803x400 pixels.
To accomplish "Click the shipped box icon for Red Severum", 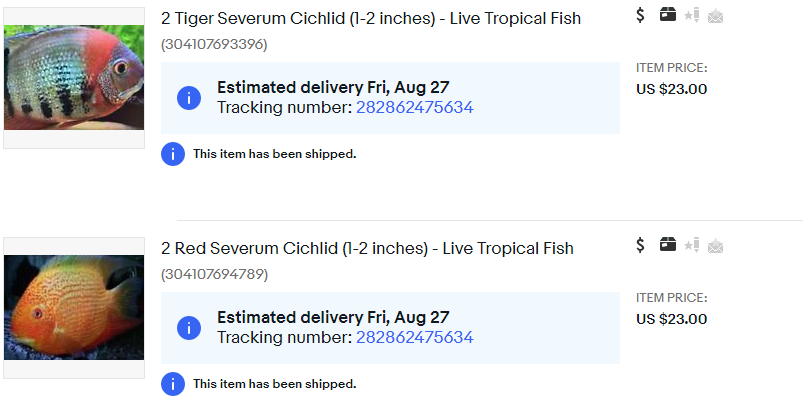I will coord(668,245).
